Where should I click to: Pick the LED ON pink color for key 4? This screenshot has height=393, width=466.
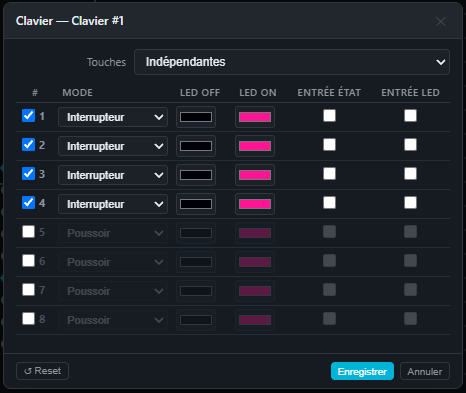(x=255, y=204)
